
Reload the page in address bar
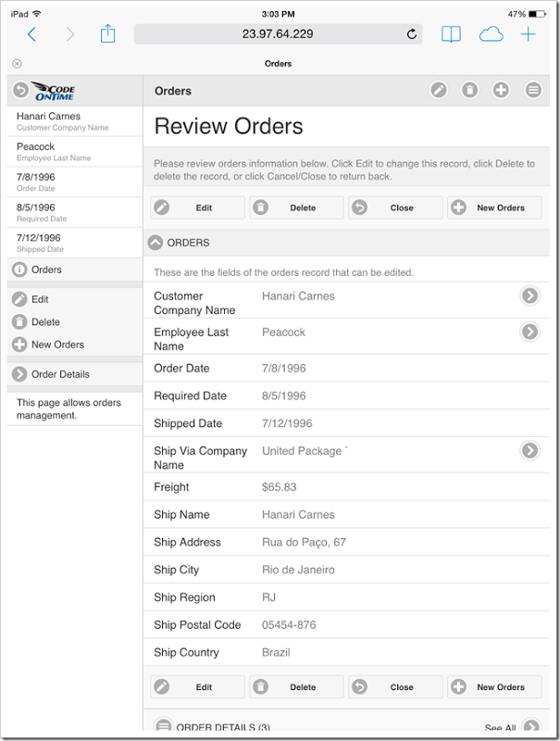pyautogui.click(x=412, y=34)
